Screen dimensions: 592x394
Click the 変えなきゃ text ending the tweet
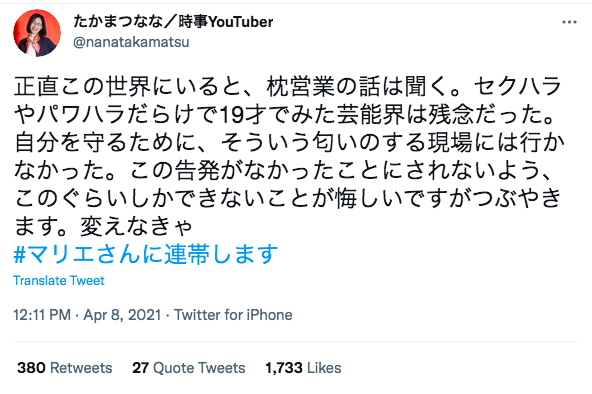(x=136, y=227)
